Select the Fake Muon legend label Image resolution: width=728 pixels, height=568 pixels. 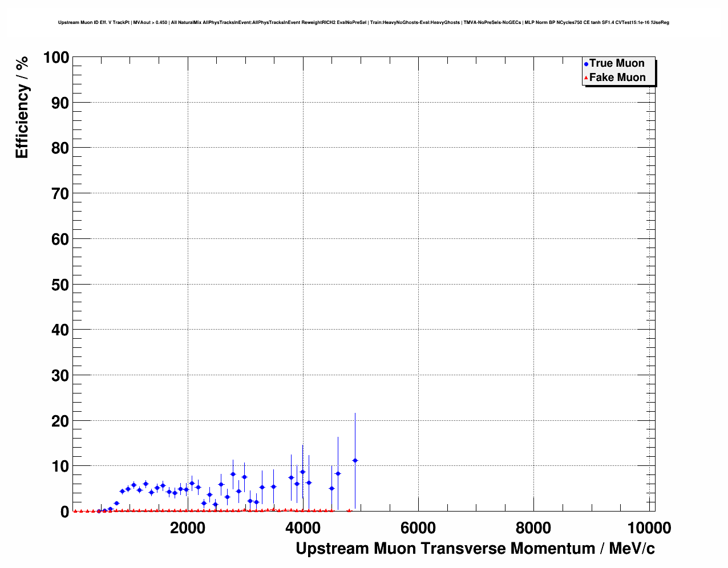617,78
